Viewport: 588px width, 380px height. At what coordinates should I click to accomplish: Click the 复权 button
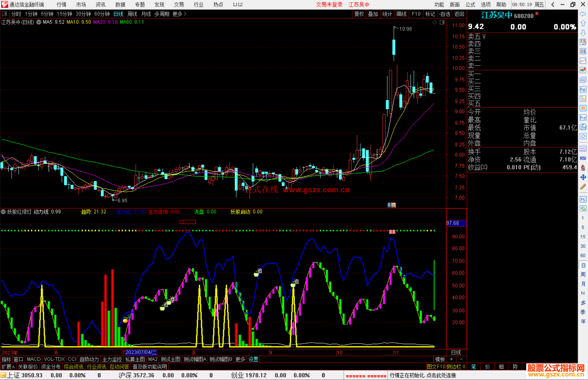[x=359, y=14]
